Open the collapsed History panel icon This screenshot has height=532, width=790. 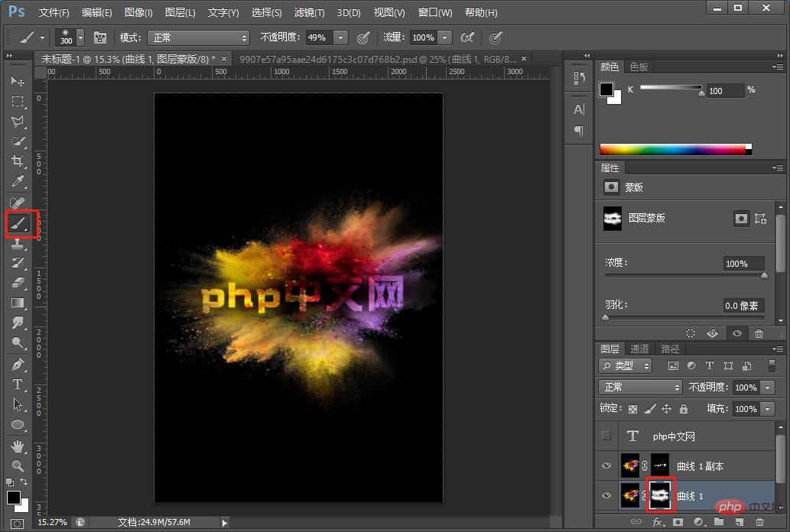(x=579, y=78)
